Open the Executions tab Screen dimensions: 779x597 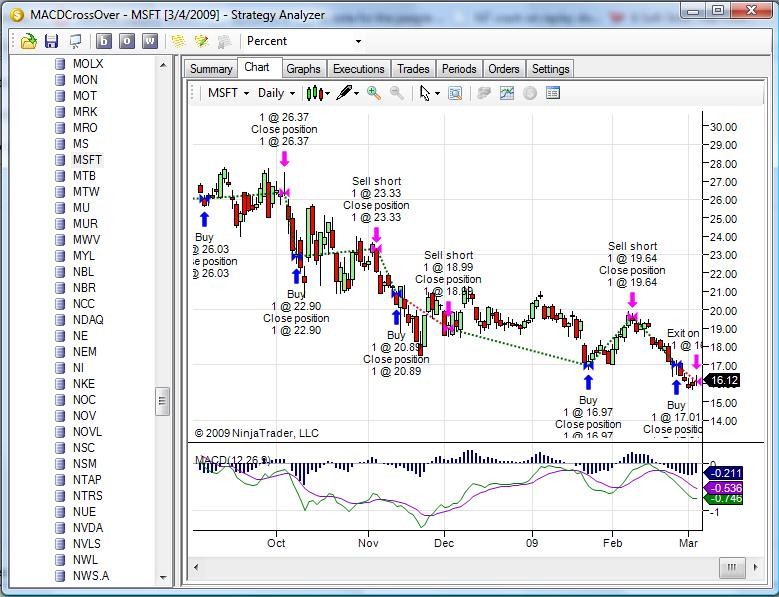tap(359, 69)
